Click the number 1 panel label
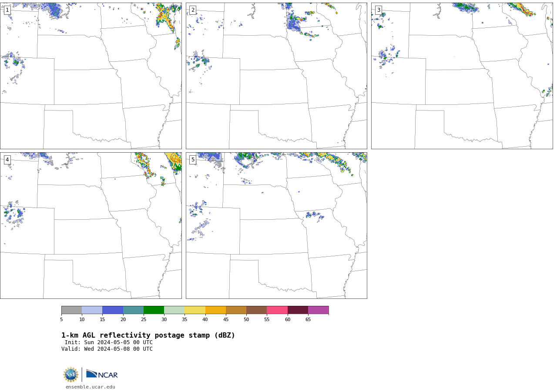Screen dimensions: 557x392 click(7, 10)
